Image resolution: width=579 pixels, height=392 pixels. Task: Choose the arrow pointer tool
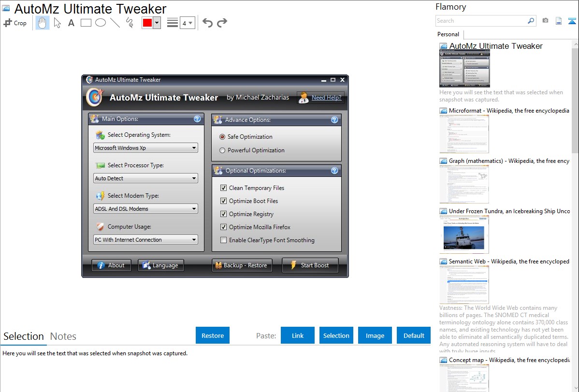point(57,23)
